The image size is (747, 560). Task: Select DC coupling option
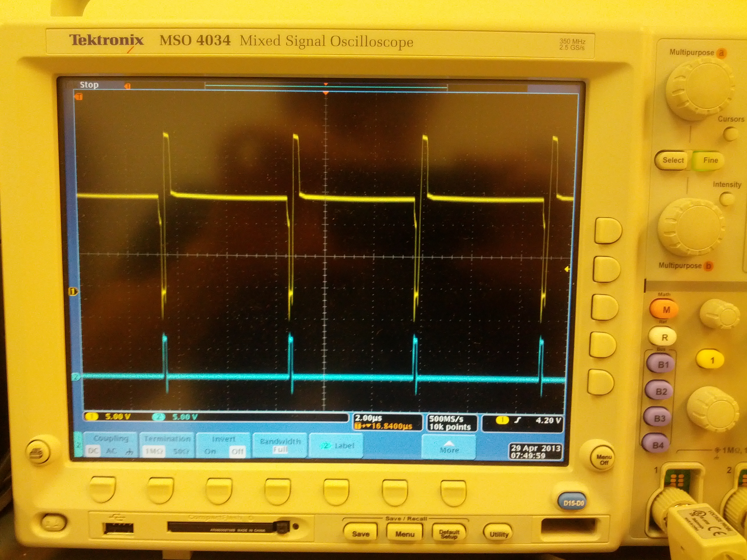[x=93, y=451]
